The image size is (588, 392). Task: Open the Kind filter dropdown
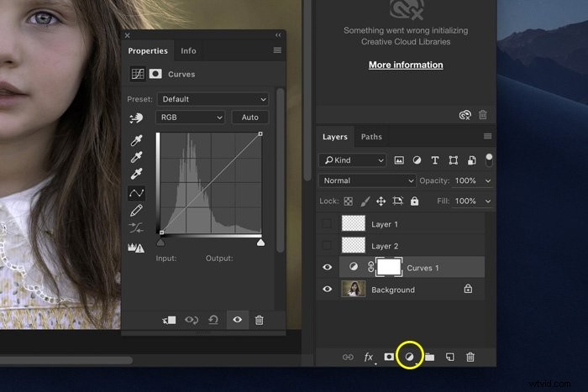point(352,160)
